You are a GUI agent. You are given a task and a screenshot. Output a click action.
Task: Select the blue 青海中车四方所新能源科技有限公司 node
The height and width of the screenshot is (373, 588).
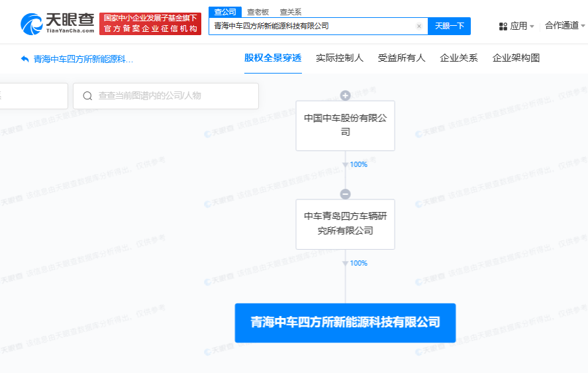pos(345,323)
